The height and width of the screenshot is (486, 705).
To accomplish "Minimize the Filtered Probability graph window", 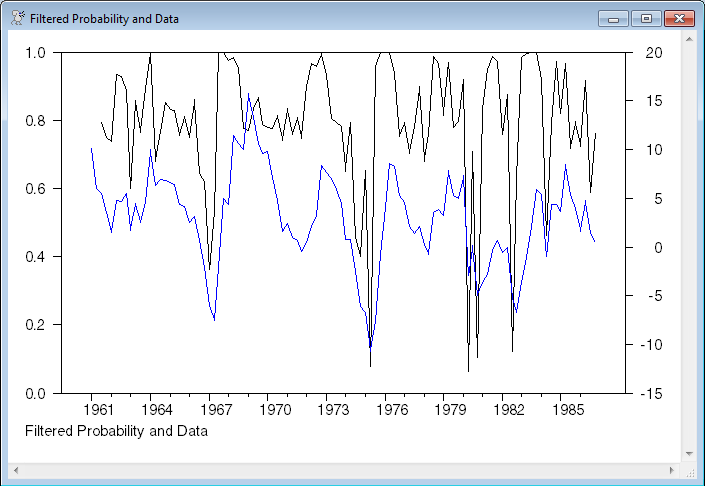I will 612,18.
